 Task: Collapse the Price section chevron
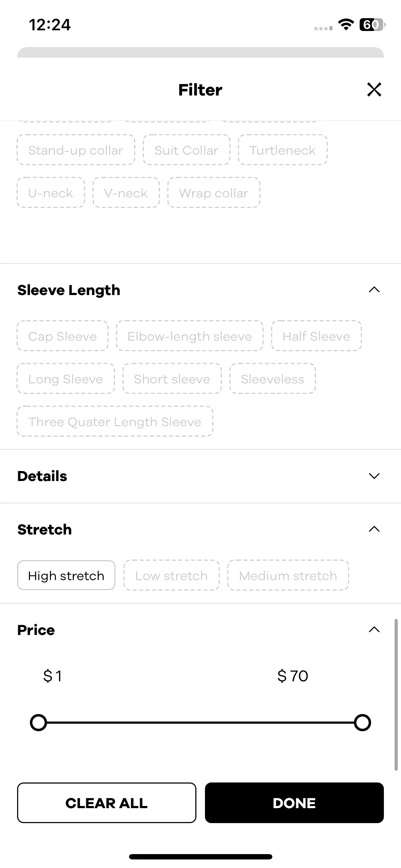pos(374,630)
